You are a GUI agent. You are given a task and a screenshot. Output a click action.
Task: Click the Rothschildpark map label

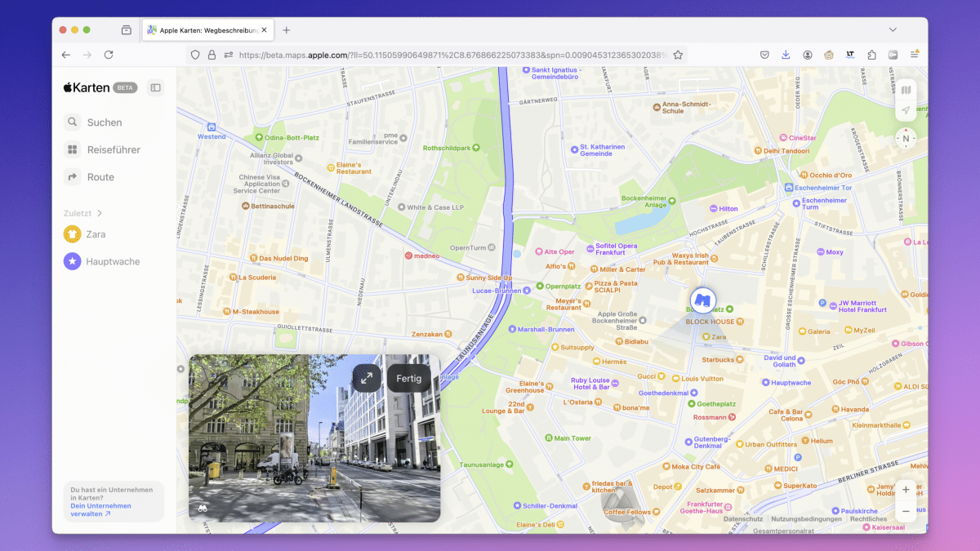coord(447,149)
